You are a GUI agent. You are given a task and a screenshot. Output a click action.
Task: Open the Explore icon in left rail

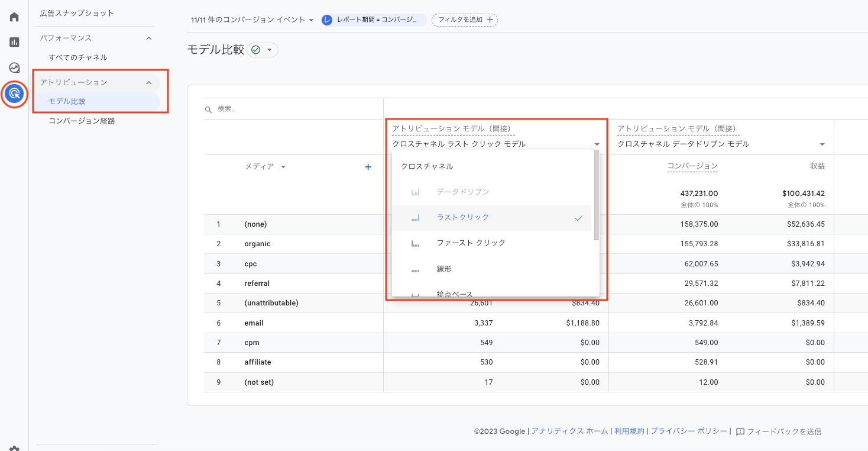[14, 67]
